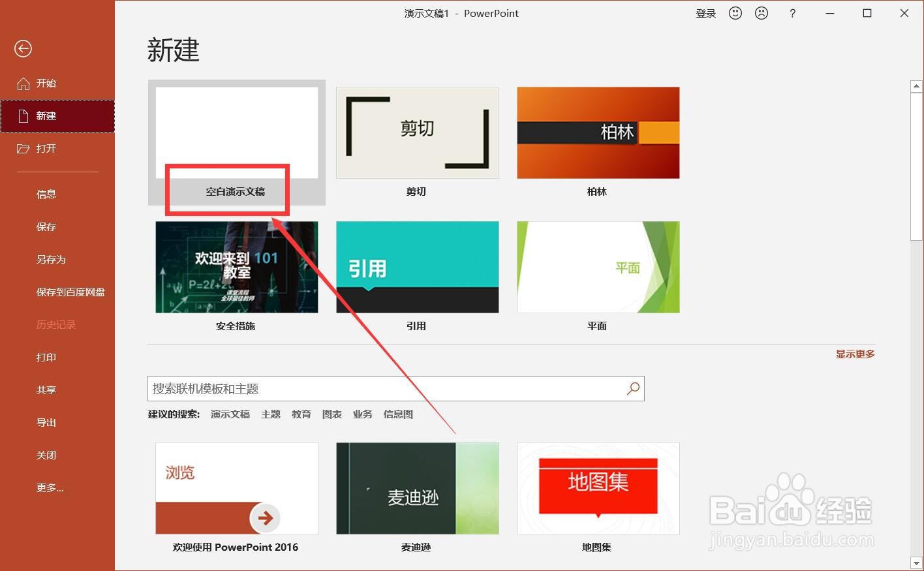Close the PowerPoint window

tap(904, 13)
